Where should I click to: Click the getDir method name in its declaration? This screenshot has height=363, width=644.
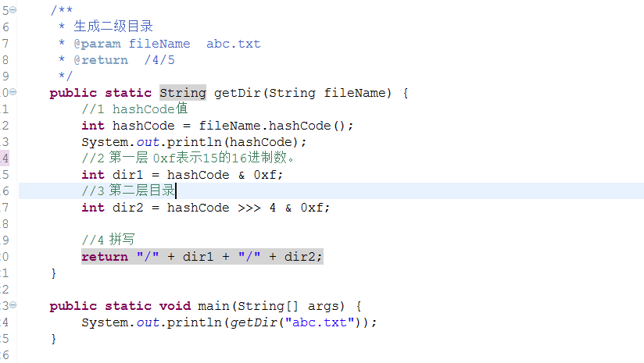(238, 93)
